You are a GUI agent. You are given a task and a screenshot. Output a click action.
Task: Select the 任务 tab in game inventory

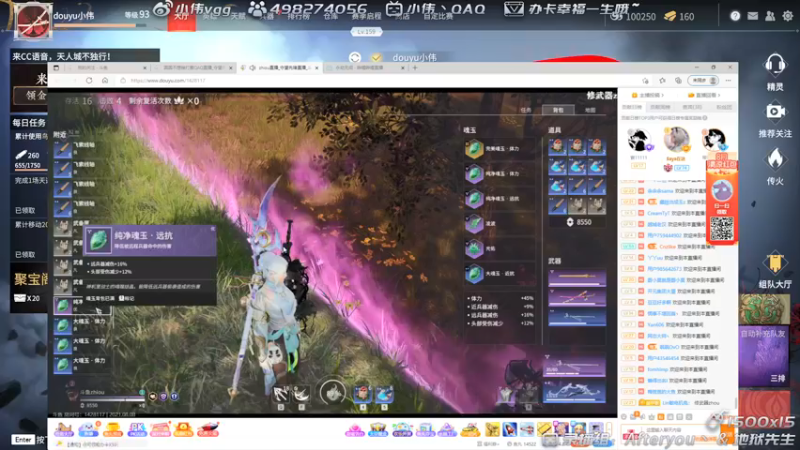pyautogui.click(x=526, y=110)
